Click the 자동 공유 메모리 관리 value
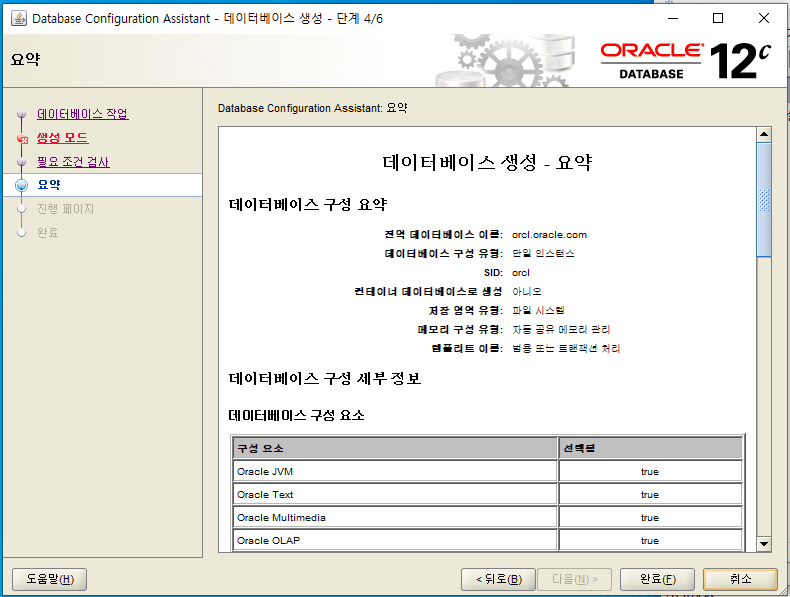 [x=561, y=329]
